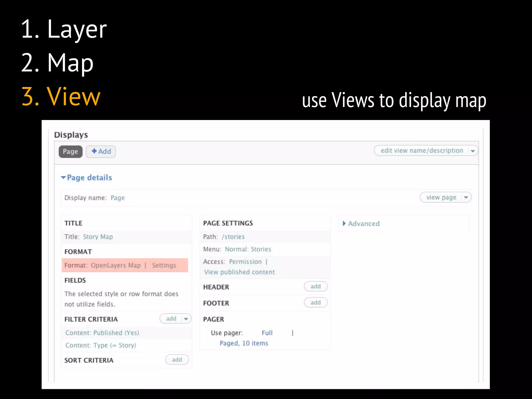Click the plus icon on Add button

[94, 151]
